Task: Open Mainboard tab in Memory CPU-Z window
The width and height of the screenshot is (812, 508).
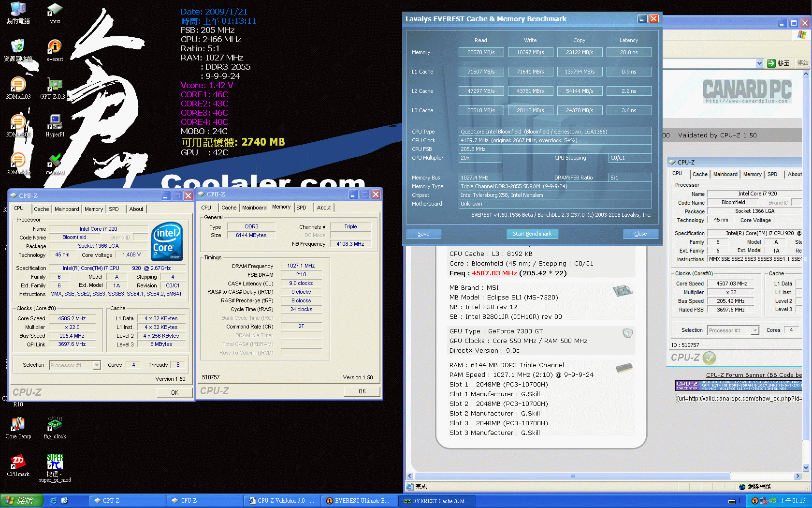Action: click(x=254, y=208)
